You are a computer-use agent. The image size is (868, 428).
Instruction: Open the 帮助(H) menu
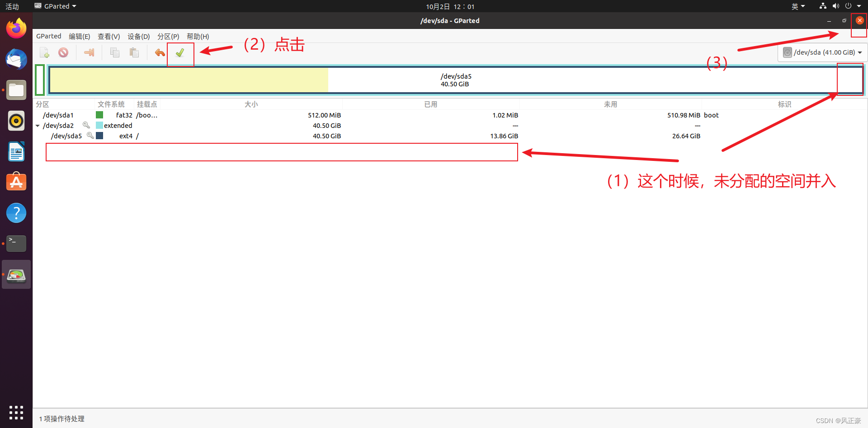click(x=198, y=36)
